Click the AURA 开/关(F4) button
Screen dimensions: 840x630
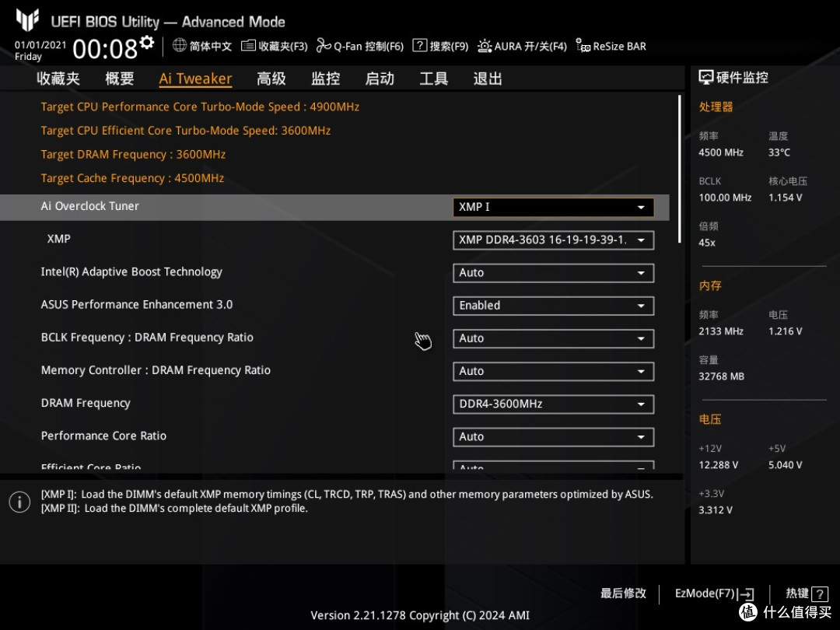pyautogui.click(x=523, y=46)
